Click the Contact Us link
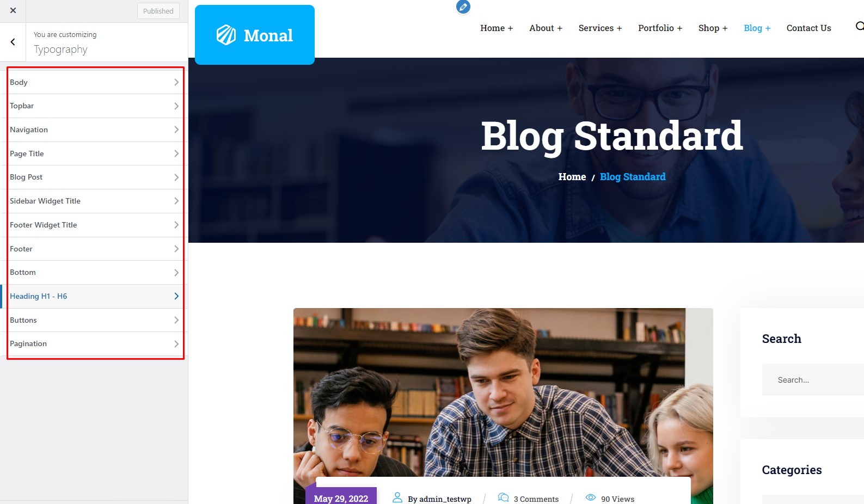This screenshot has height=504, width=864. tap(808, 28)
